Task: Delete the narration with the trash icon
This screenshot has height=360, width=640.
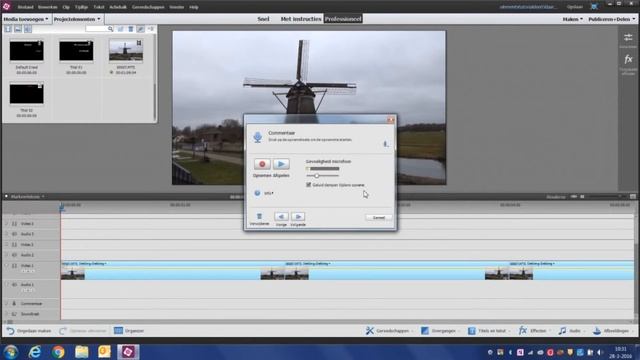Action: coord(259,216)
